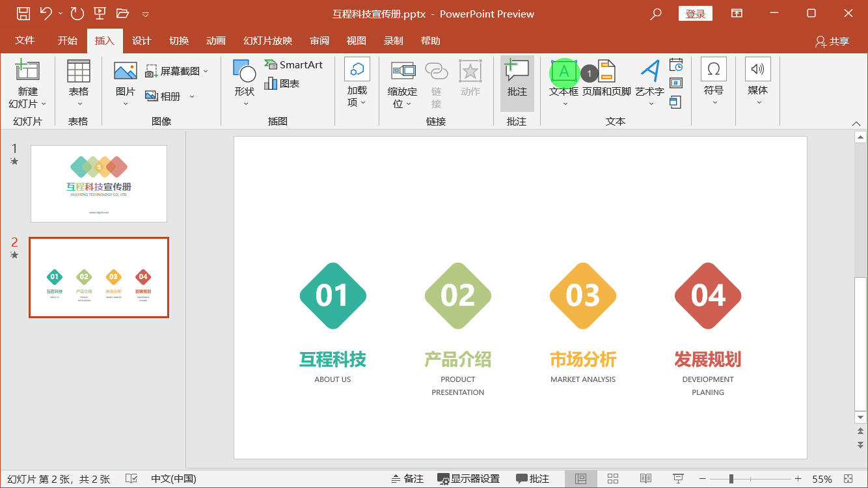Open ribbon display options icon
Image resolution: width=868 pixels, height=488 pixels.
coord(737,13)
